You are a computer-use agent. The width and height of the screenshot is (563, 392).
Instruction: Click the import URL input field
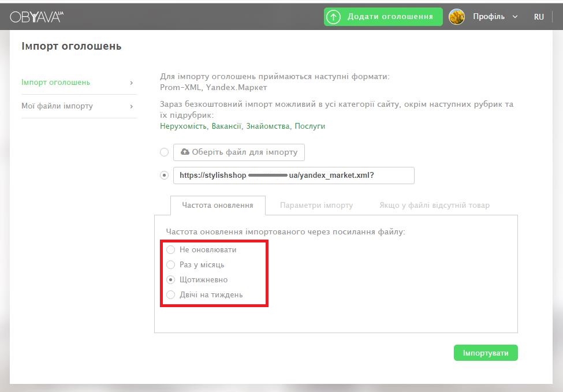(x=293, y=176)
